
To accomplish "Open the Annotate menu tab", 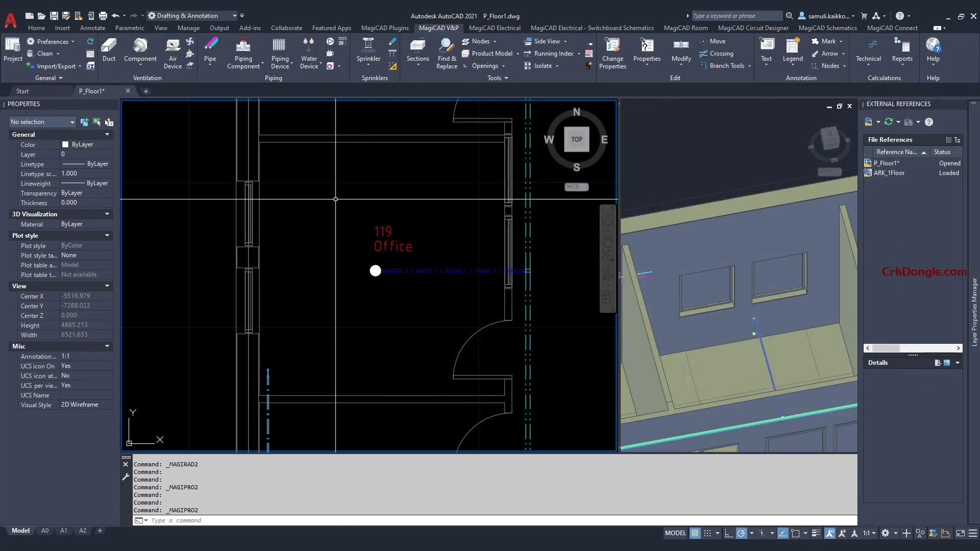I will click(x=92, y=28).
